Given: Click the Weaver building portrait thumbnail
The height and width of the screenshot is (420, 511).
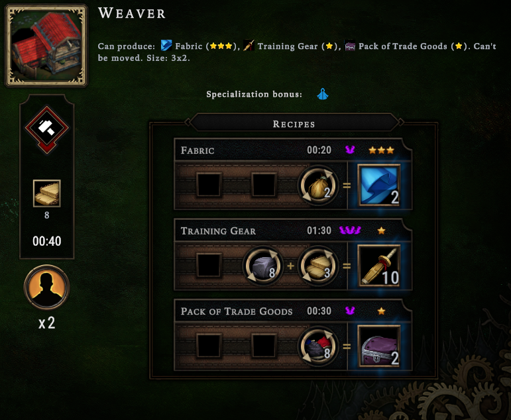Looking at the screenshot, I should coord(46,46).
